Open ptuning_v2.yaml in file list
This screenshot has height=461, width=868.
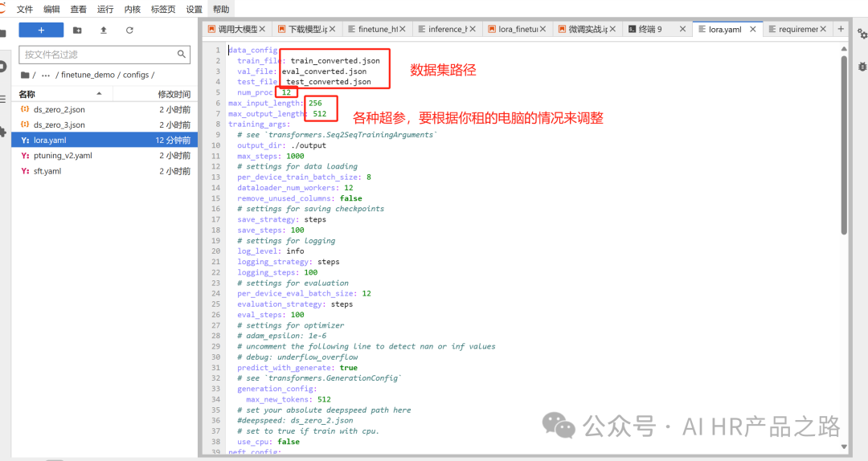pos(63,156)
